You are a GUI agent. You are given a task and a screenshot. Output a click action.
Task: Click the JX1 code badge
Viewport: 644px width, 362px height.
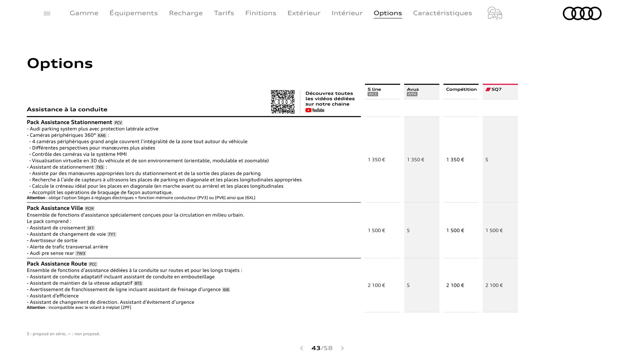click(x=91, y=228)
